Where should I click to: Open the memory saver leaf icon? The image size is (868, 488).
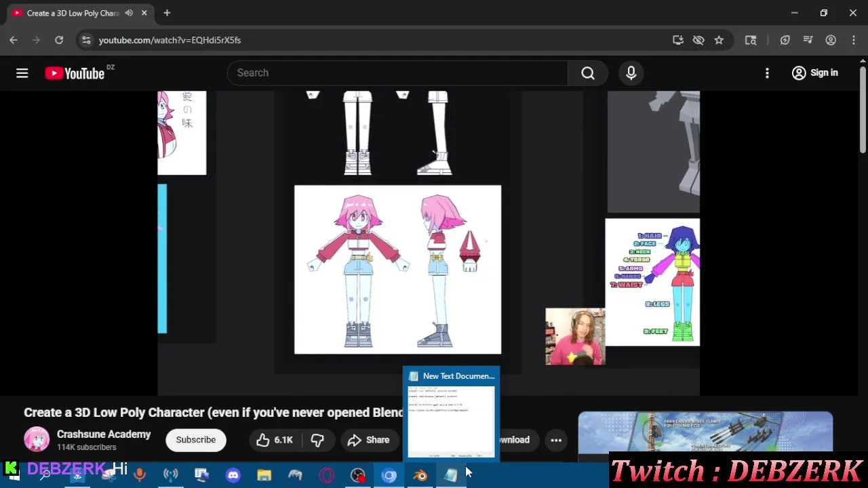coord(785,40)
